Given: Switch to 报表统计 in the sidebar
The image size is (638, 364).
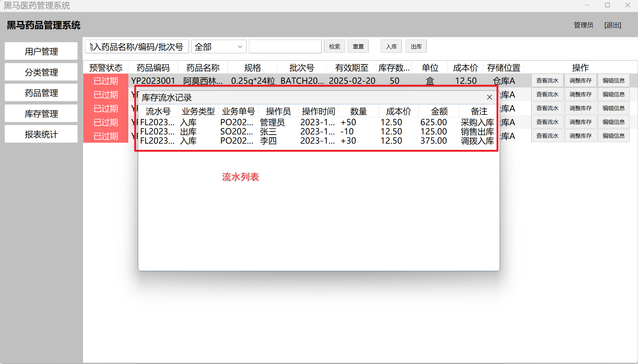Looking at the screenshot, I should (41, 134).
